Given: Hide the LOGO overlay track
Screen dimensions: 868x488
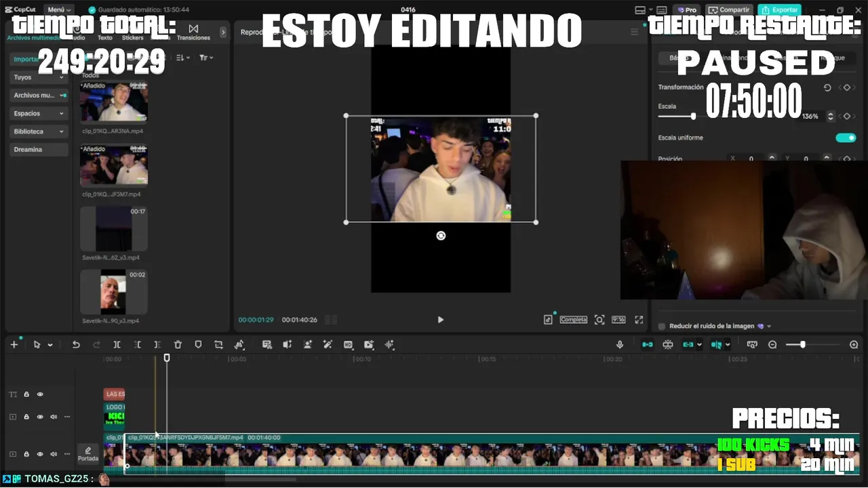Looking at the screenshot, I should 40,417.
